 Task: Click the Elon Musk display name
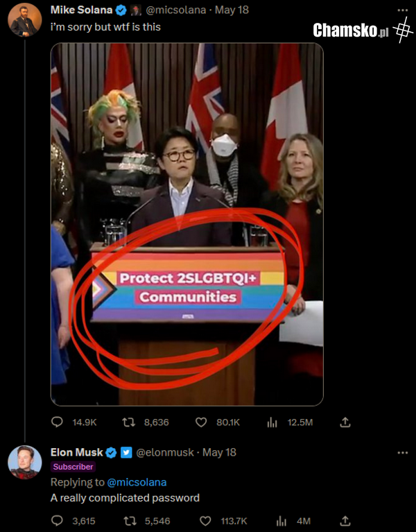click(76, 452)
